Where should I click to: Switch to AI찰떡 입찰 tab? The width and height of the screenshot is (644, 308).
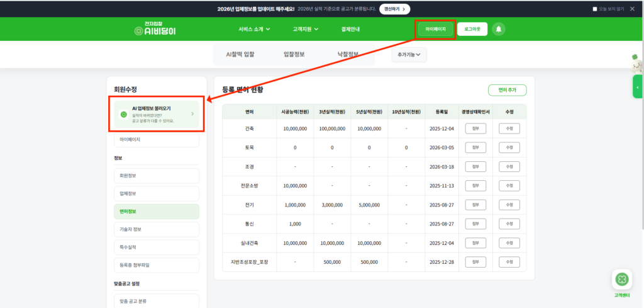pyautogui.click(x=240, y=54)
